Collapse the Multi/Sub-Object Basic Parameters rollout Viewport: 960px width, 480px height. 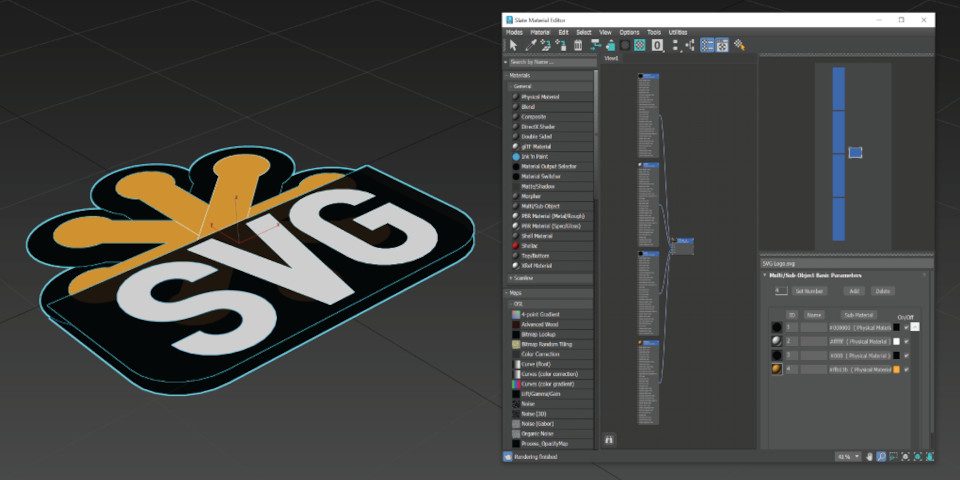point(810,275)
